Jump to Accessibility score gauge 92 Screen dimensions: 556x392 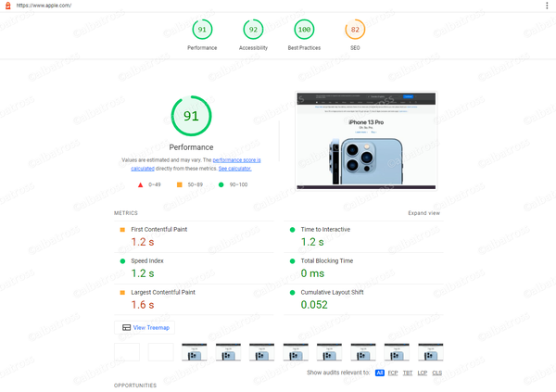coord(253,30)
